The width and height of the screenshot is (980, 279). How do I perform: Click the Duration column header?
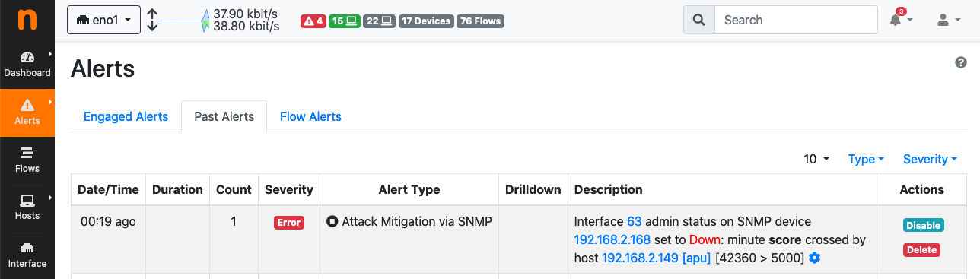click(x=177, y=189)
